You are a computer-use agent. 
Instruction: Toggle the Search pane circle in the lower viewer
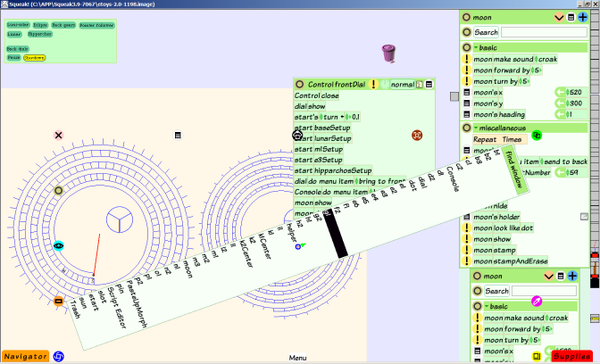(477, 291)
